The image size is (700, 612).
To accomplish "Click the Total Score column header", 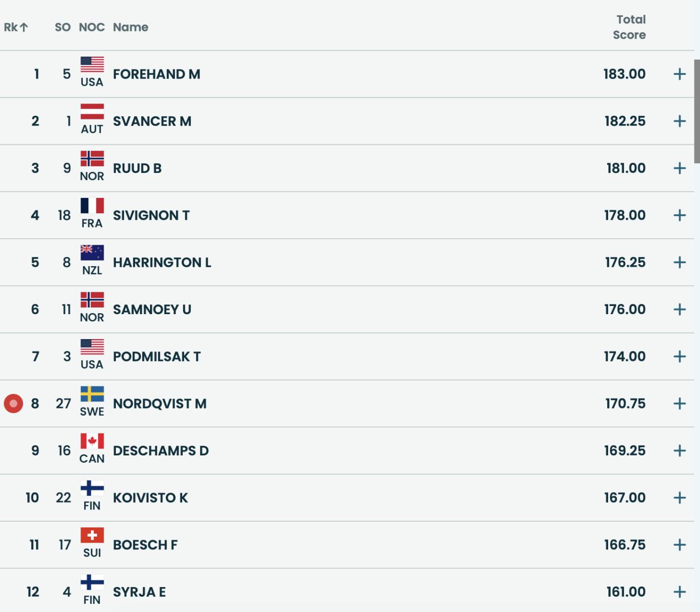I will pyautogui.click(x=630, y=28).
